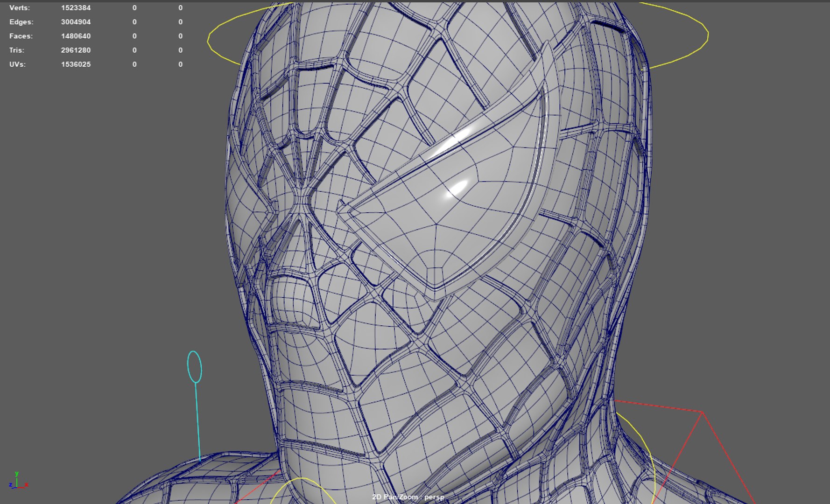
Task: Click the "2D Pan/Zoom : persp" label
Action: click(x=408, y=497)
